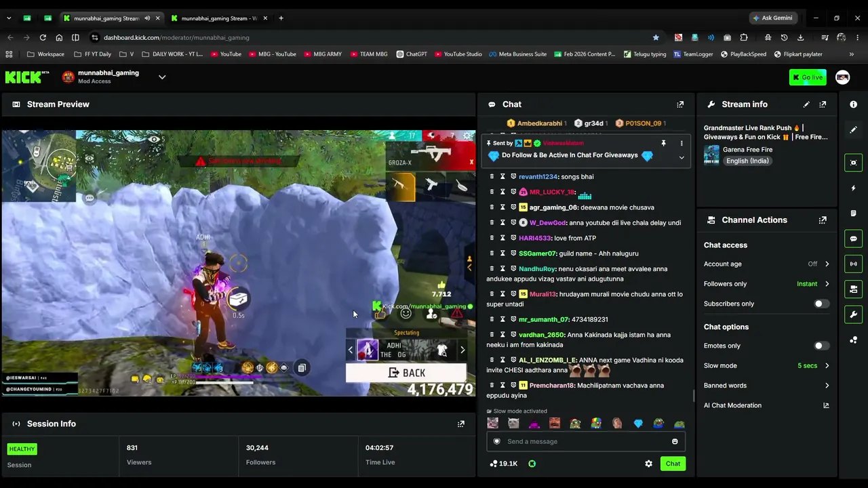The height and width of the screenshot is (488, 868).
Task: Open the profile avatar menu
Action: pyautogui.click(x=842, y=77)
